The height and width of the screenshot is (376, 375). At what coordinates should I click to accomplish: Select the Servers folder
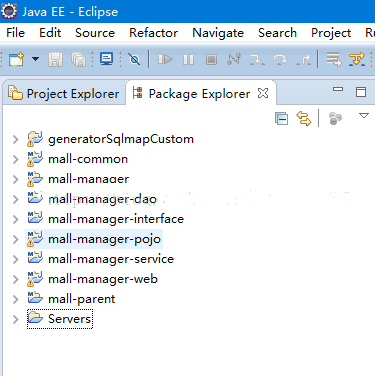pyautogui.click(x=69, y=319)
